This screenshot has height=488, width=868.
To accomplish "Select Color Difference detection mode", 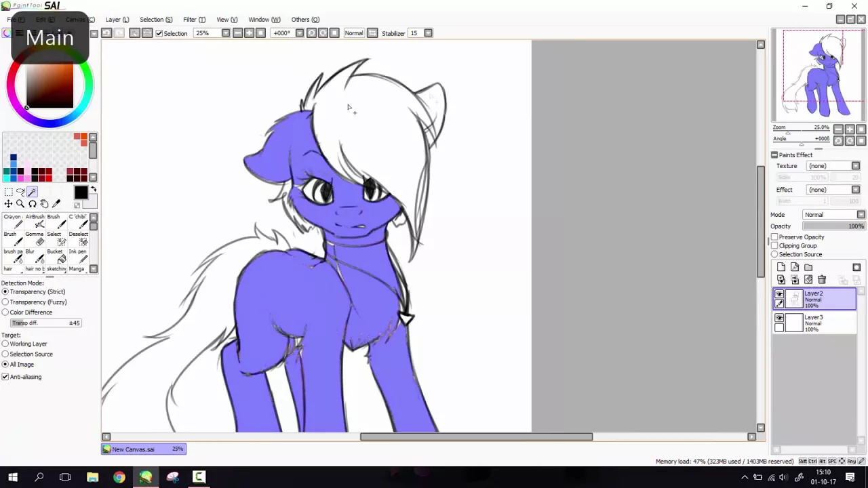I will (5, 312).
